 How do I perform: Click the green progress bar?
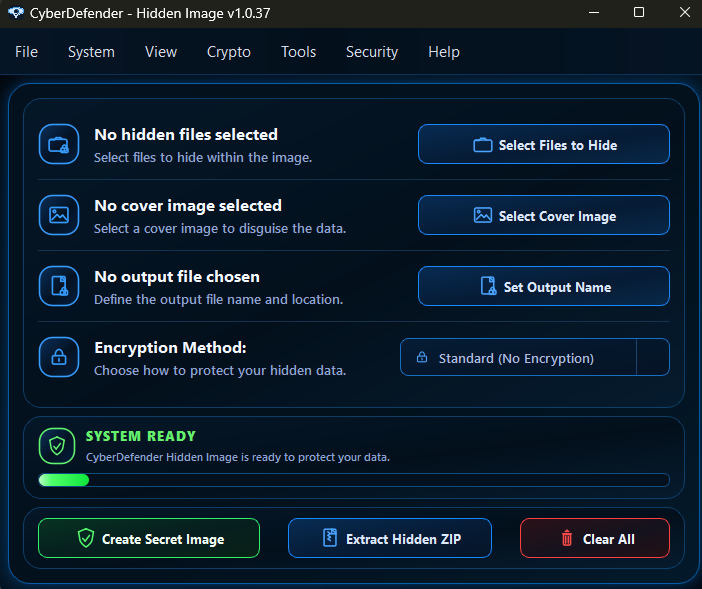tap(354, 480)
